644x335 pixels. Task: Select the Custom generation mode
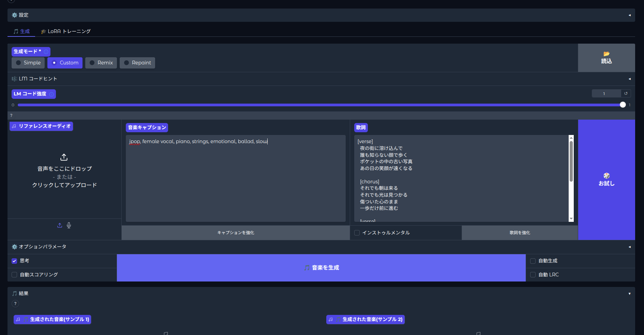(65, 63)
